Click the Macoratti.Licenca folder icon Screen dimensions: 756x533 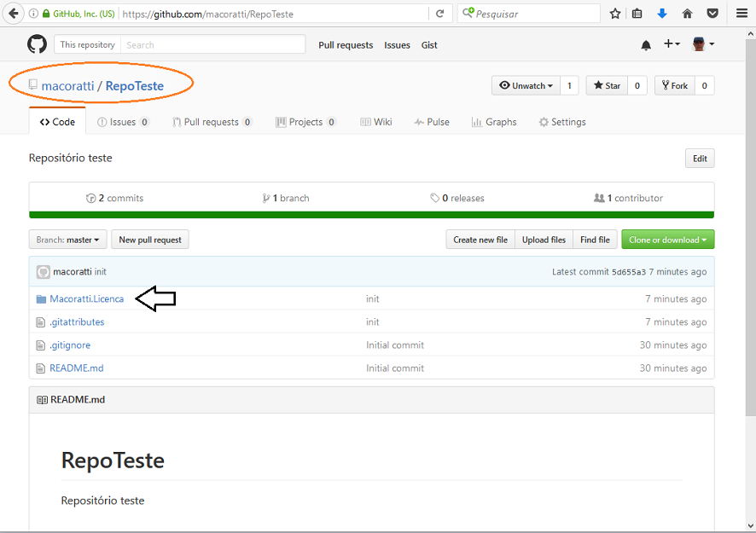(x=41, y=299)
